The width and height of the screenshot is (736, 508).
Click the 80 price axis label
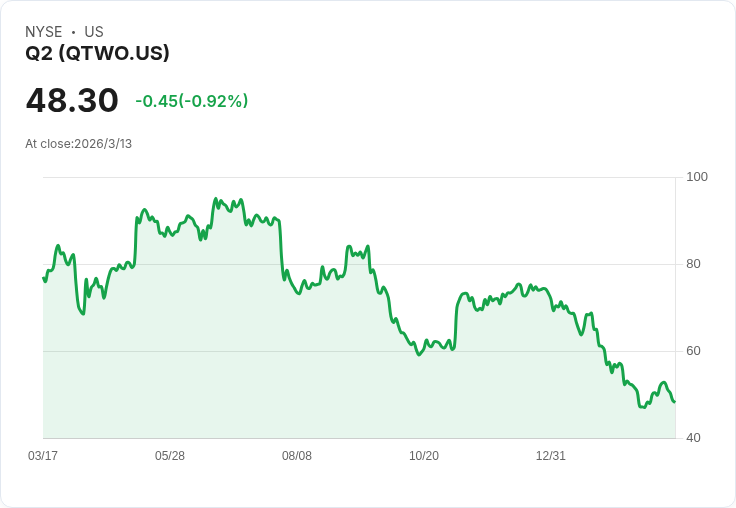[x=693, y=264]
